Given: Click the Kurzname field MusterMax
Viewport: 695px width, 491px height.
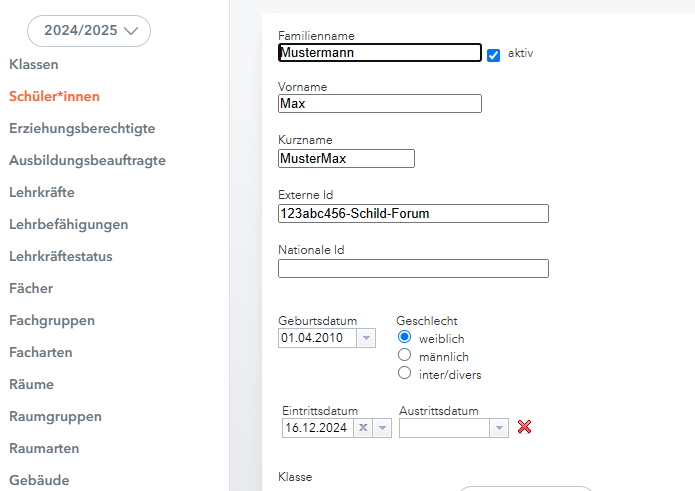Looking at the screenshot, I should (347, 159).
